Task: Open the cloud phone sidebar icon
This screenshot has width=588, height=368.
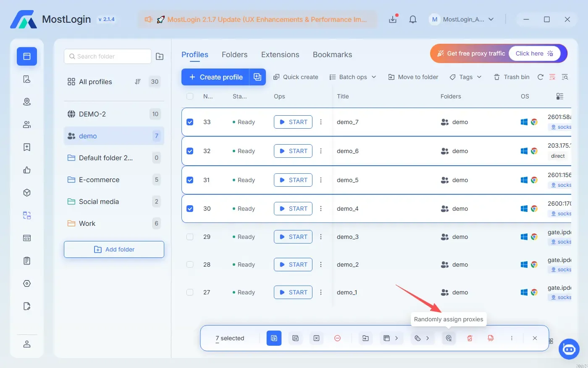Action: click(27, 79)
